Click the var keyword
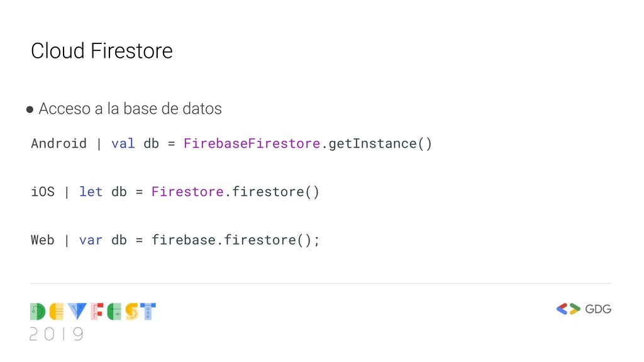Viewport: 644px width, 362px height. pyautogui.click(x=91, y=240)
